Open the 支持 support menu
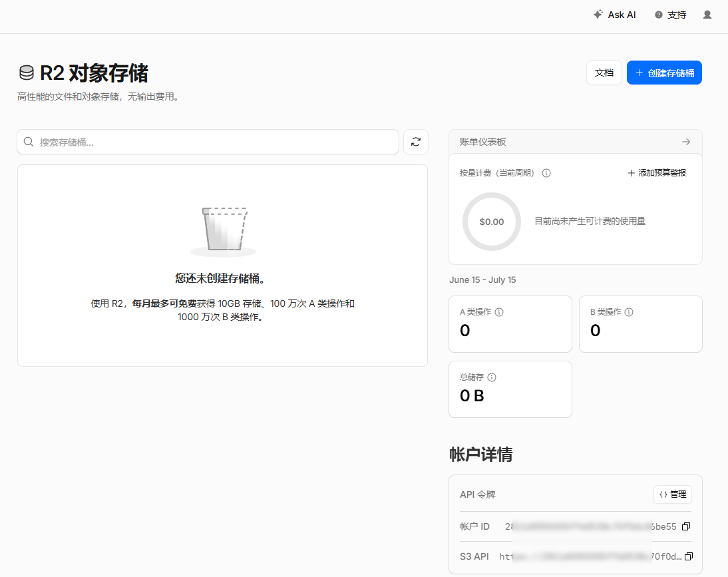 pos(670,15)
